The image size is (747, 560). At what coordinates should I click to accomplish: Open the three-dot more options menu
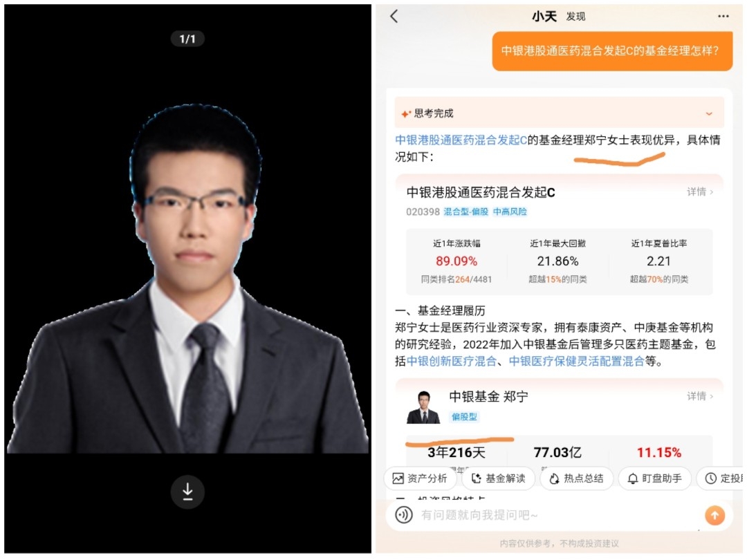click(x=723, y=16)
